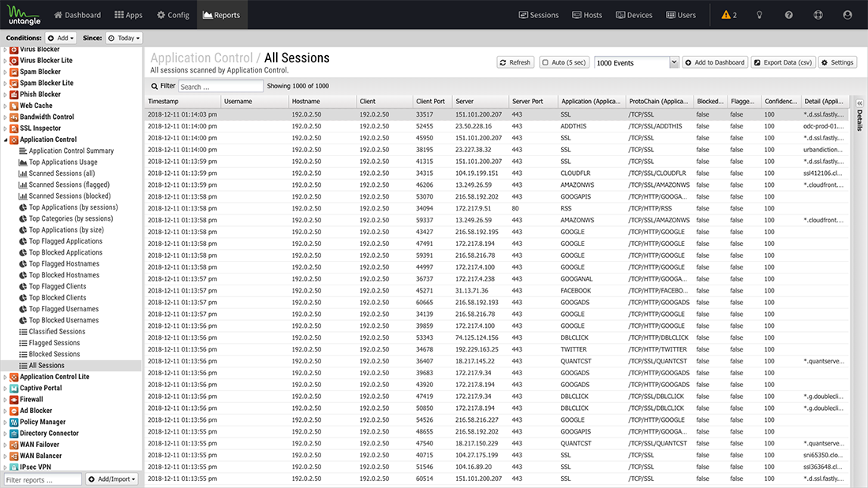Open Top Applications Usage report
The height and width of the screenshot is (488, 868).
coord(62,162)
